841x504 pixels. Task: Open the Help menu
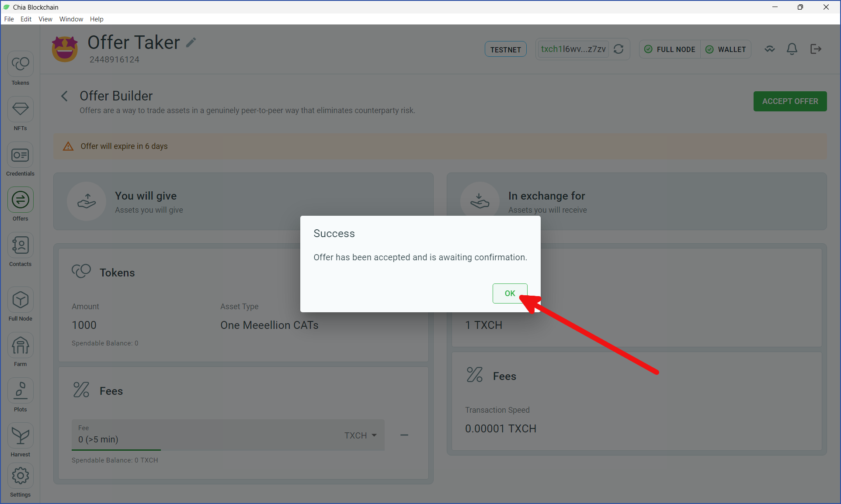tap(97, 19)
